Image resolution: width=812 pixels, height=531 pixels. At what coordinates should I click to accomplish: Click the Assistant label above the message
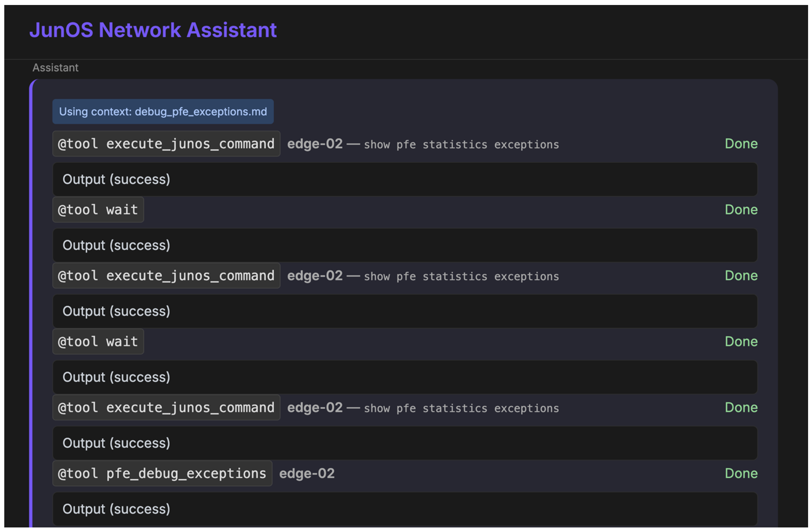(55, 68)
